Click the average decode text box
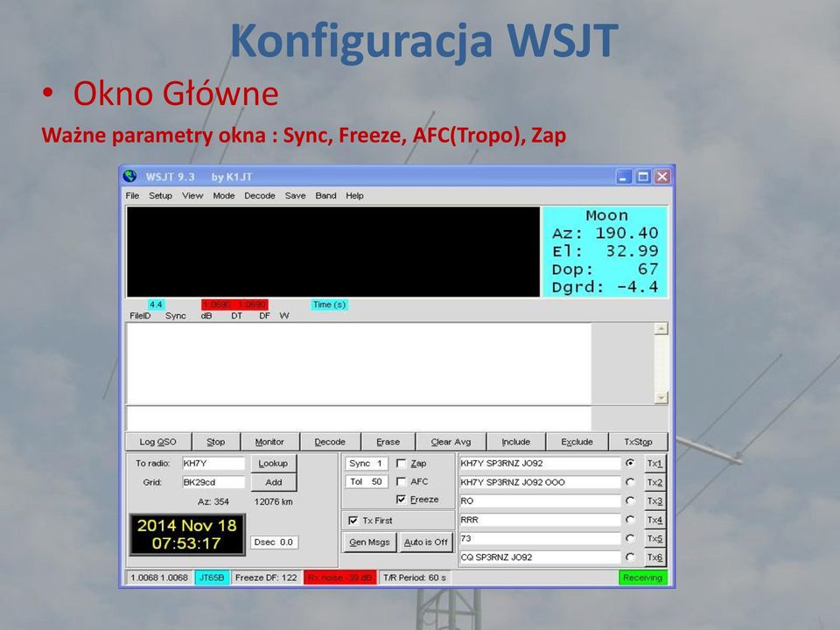This screenshot has height=630, width=840. tap(359, 418)
